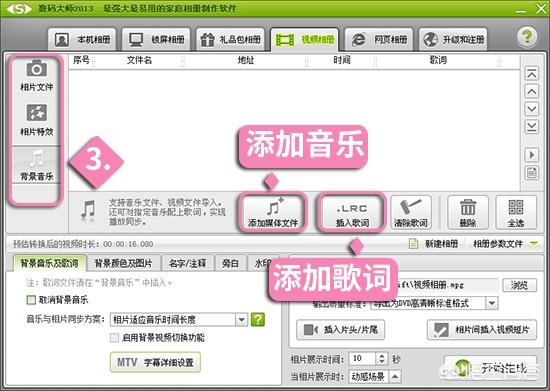550x391 pixels.
Task: Click the 删除 trash button
Action: (x=468, y=212)
